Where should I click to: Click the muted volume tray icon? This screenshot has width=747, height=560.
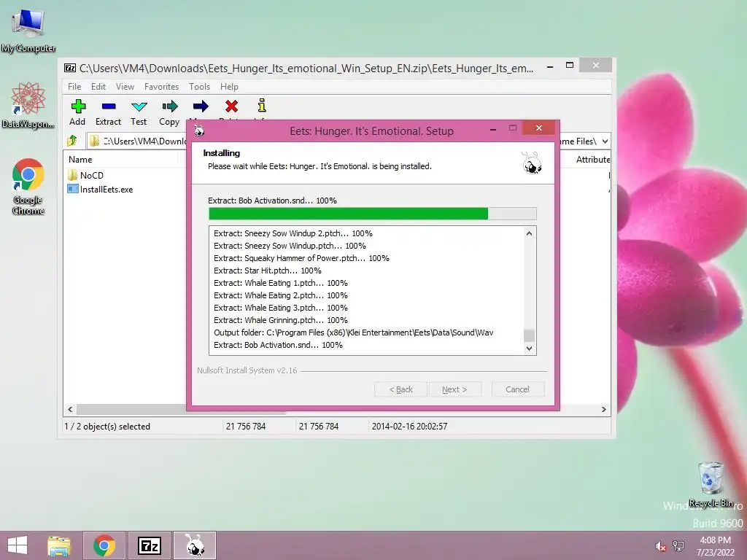[x=660, y=546]
